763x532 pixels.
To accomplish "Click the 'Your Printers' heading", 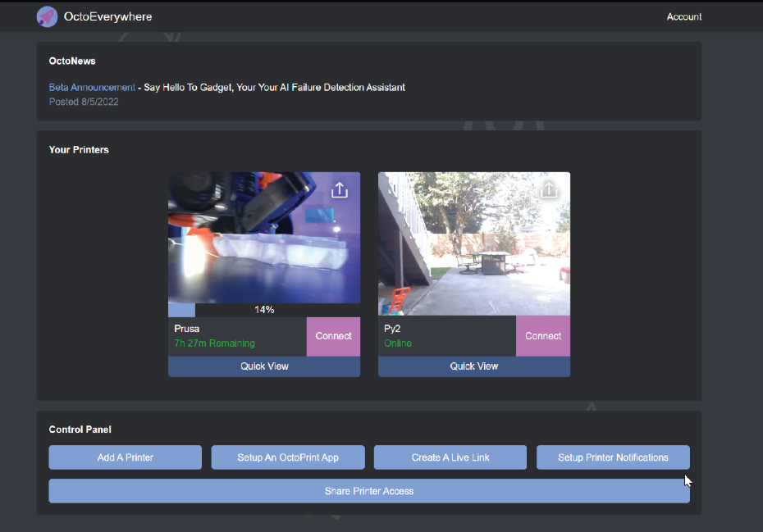I will (x=79, y=150).
